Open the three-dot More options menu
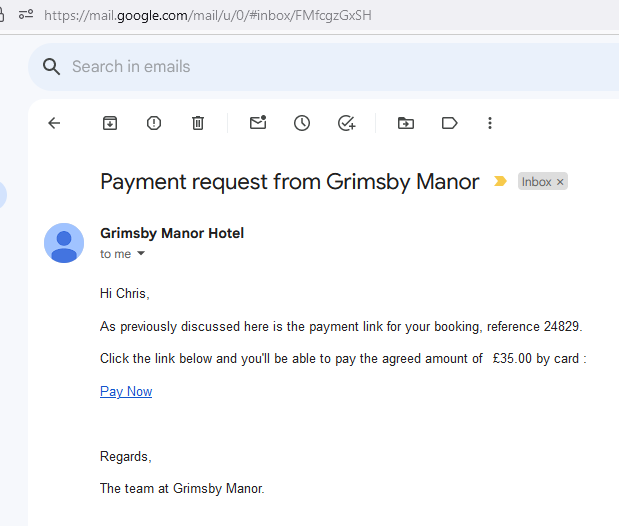Viewport: 619px width, 526px height. pyautogui.click(x=490, y=123)
